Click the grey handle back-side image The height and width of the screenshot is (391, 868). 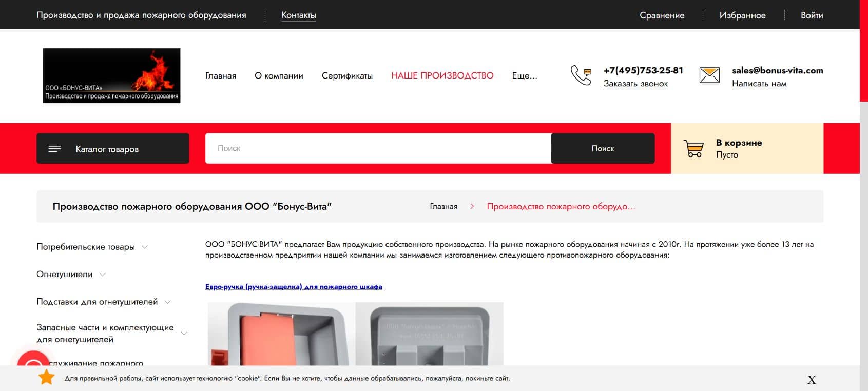point(430,334)
